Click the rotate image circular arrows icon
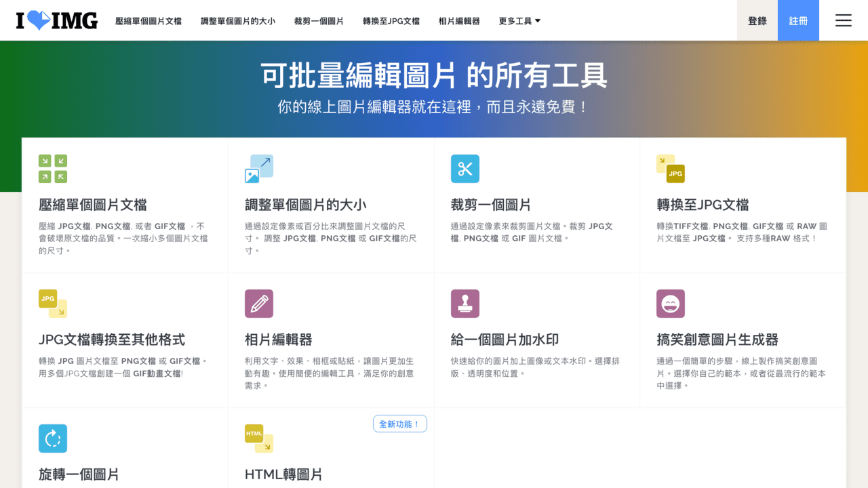Screen dimensions: 868x488 tap(53, 438)
